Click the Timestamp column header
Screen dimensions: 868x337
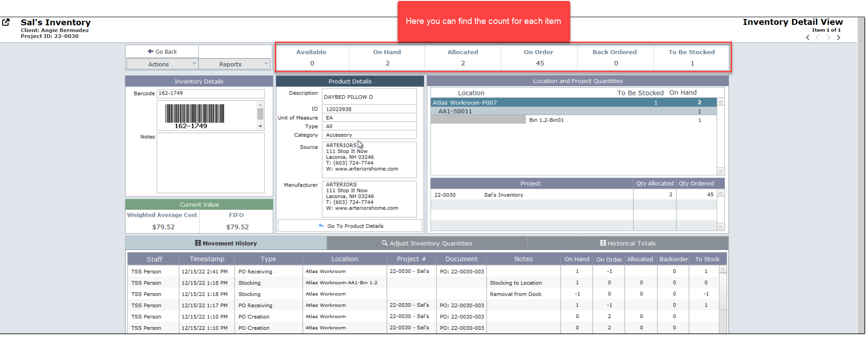pyautogui.click(x=207, y=259)
